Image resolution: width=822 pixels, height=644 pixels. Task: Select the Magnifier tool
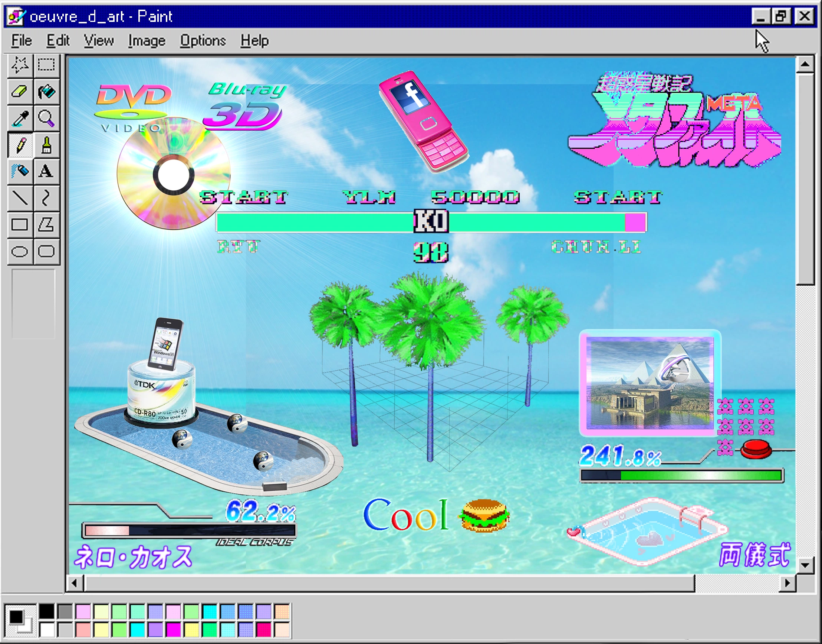pyautogui.click(x=46, y=118)
